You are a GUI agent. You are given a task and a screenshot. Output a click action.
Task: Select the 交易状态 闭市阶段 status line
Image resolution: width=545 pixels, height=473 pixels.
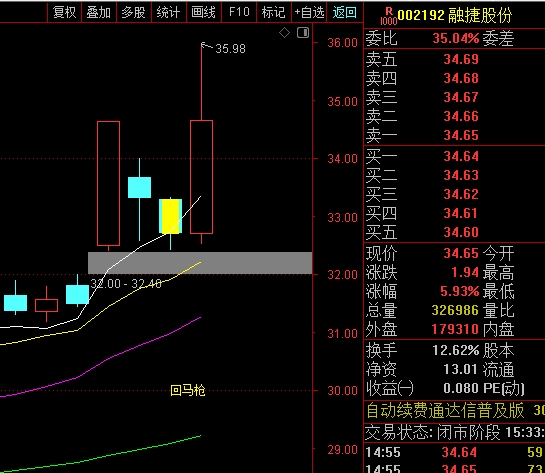tap(455, 433)
